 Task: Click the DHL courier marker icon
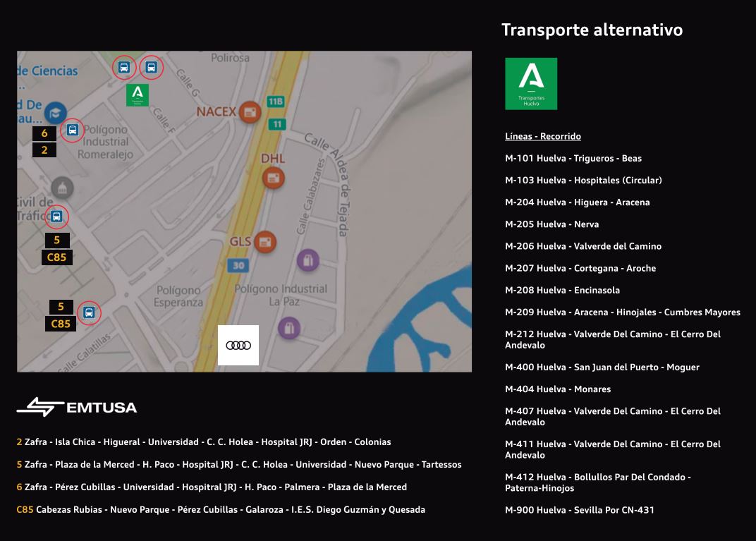[273, 177]
